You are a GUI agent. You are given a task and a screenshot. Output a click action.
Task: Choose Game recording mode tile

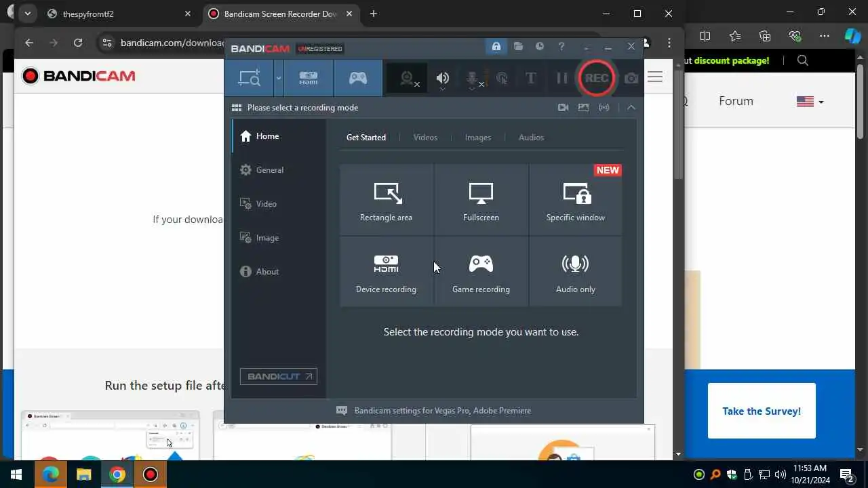481,272
